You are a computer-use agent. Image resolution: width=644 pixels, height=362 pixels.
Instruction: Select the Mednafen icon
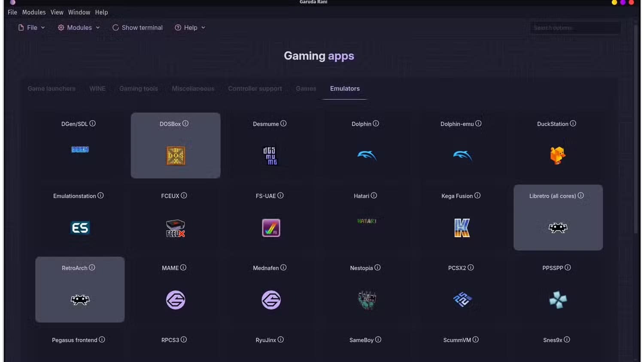[x=271, y=300]
